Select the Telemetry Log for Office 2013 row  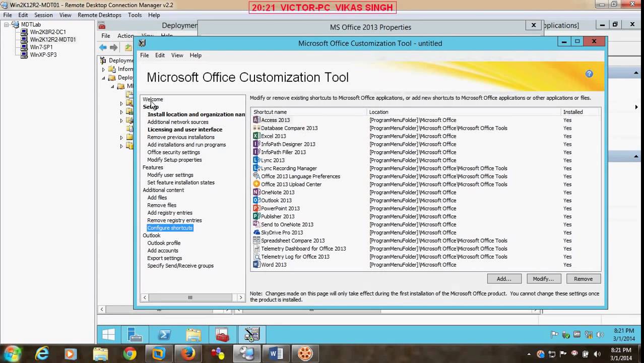pos(425,257)
